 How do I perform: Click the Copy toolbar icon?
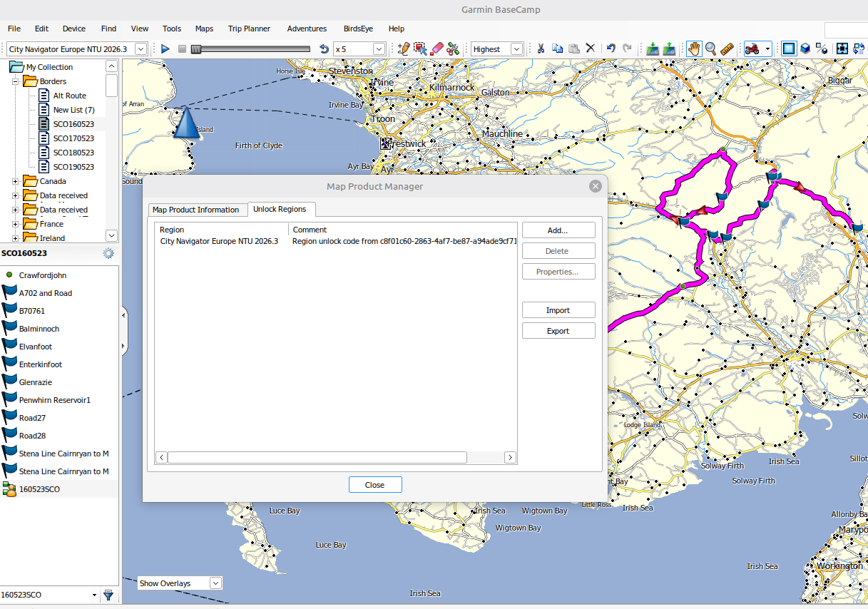[x=557, y=48]
